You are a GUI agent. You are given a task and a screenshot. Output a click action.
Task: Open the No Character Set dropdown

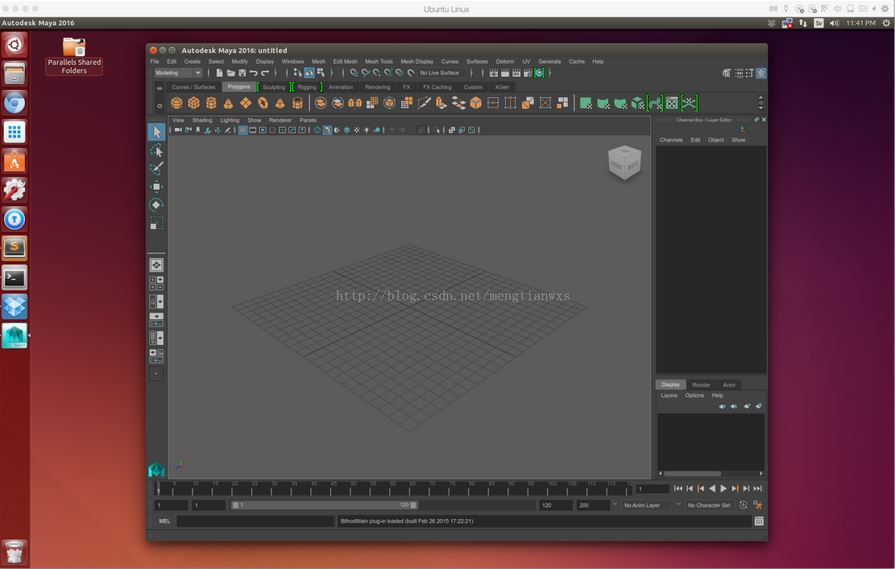pos(710,505)
